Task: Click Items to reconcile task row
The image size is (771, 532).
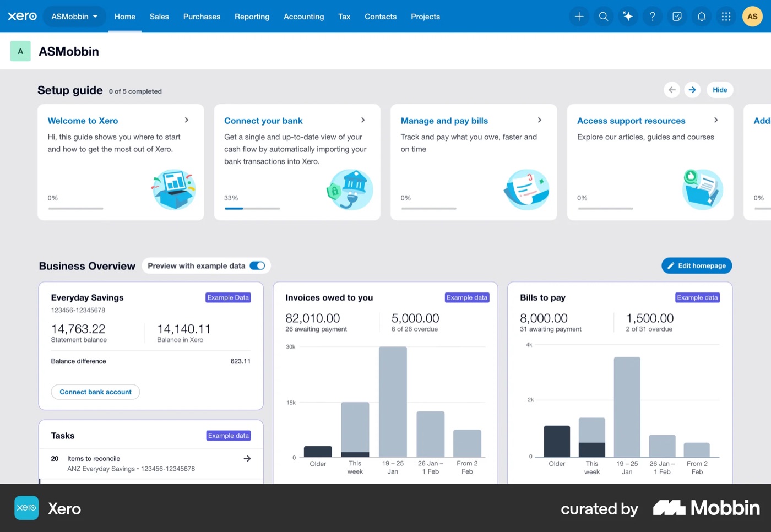Action: point(151,463)
